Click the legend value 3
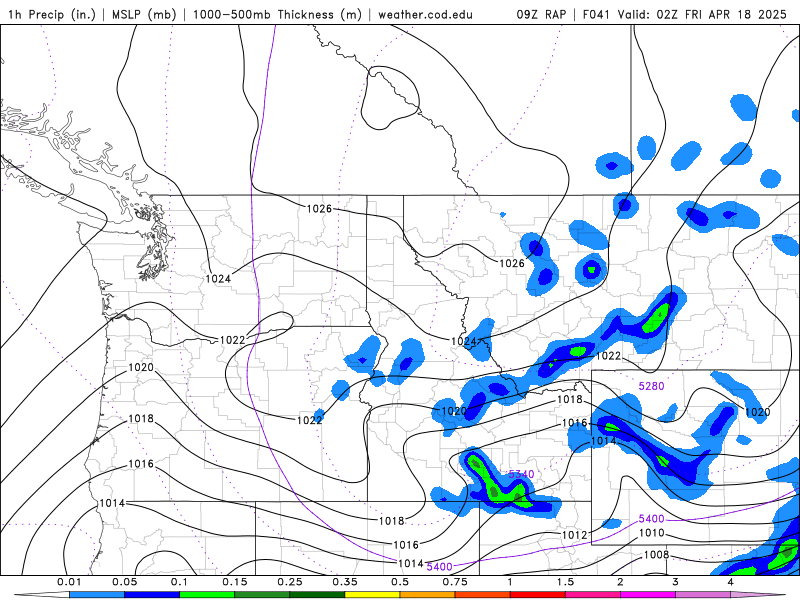Screen dimensions: 800x600 676,582
